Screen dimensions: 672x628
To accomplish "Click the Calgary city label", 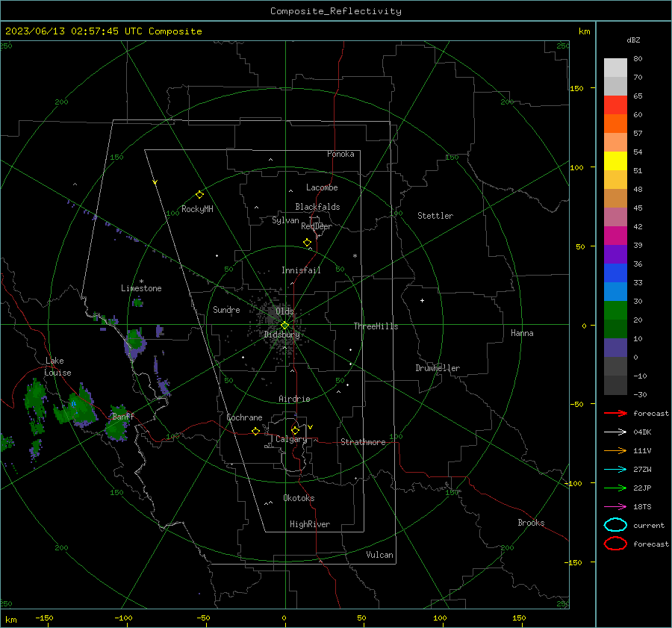I will click(291, 439).
